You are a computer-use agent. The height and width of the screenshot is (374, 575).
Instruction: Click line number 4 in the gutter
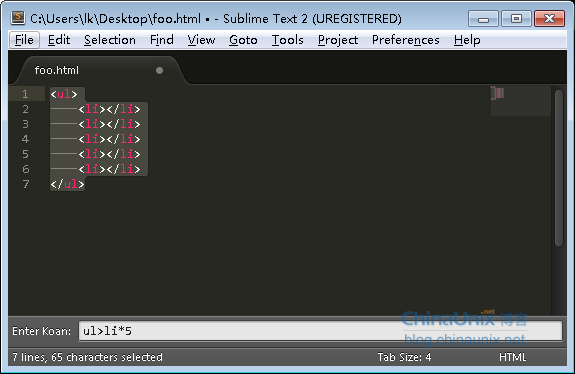25,139
